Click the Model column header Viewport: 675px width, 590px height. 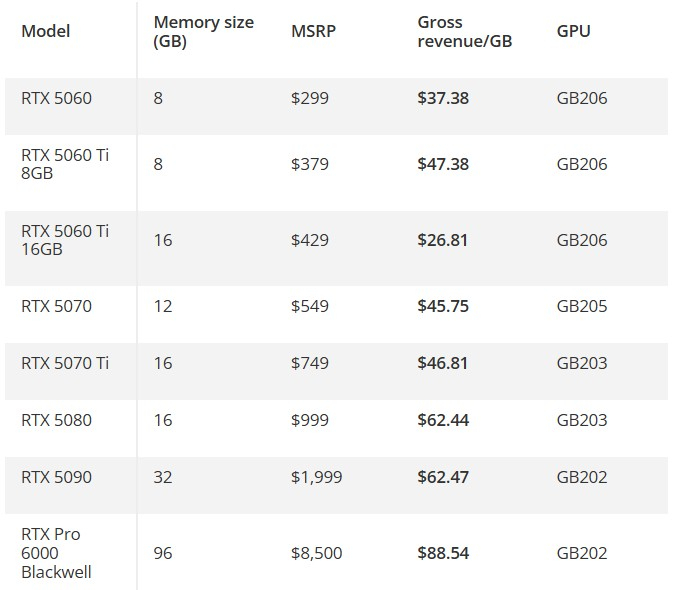46,31
